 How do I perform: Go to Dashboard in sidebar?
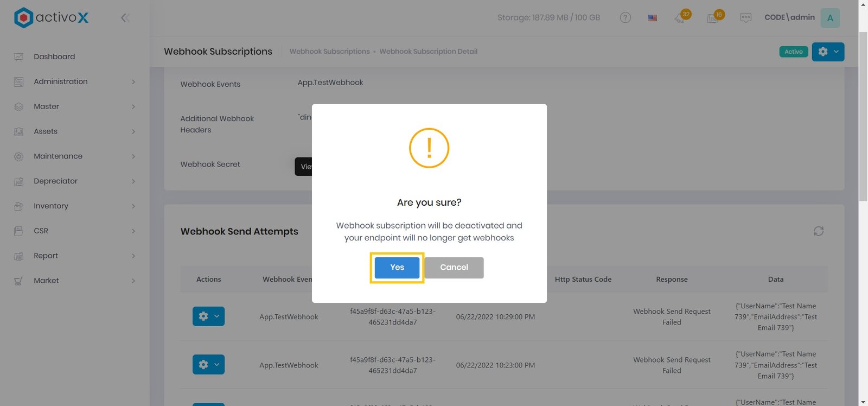tap(54, 56)
